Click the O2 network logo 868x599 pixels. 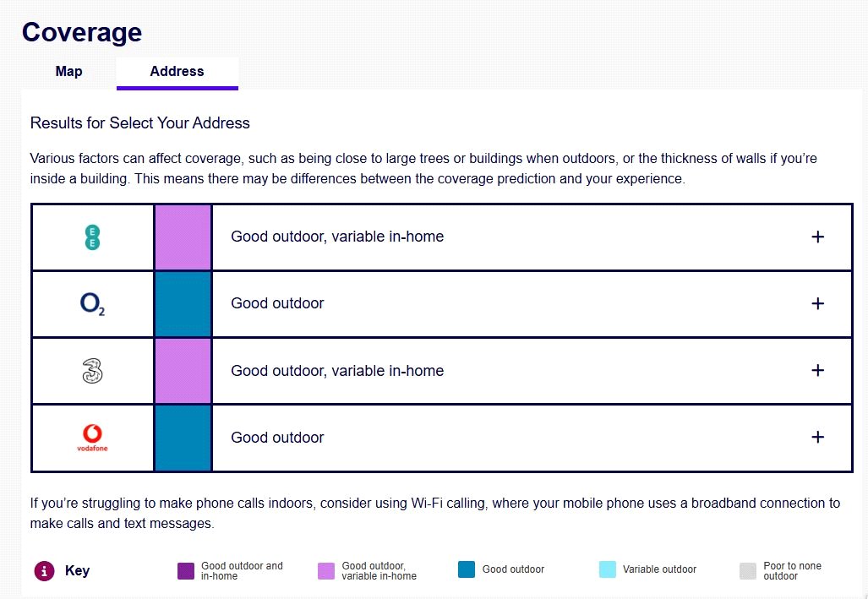click(x=93, y=304)
